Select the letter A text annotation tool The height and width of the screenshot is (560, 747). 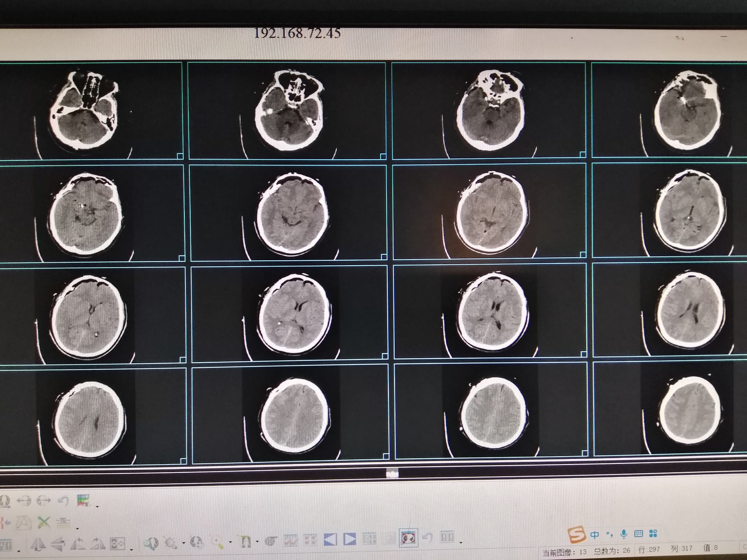point(24,523)
